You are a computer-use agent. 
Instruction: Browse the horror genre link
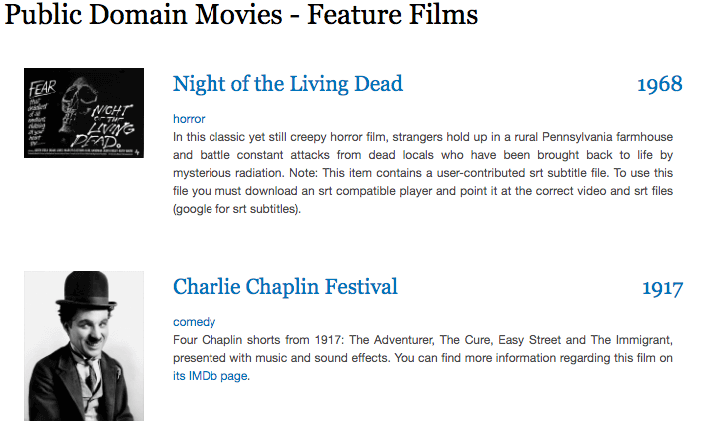pyautogui.click(x=189, y=119)
